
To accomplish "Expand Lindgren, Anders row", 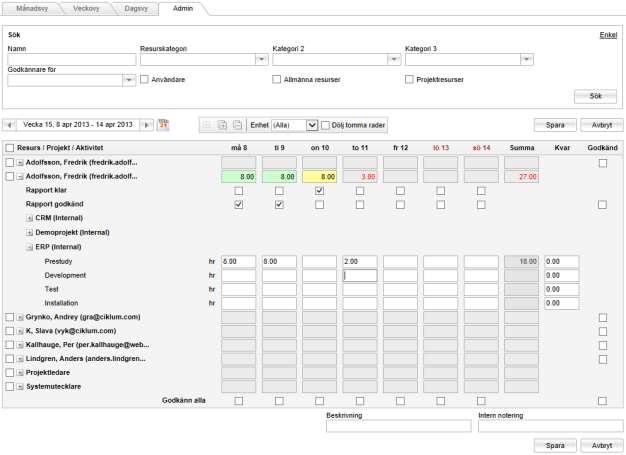I will (x=20, y=359).
